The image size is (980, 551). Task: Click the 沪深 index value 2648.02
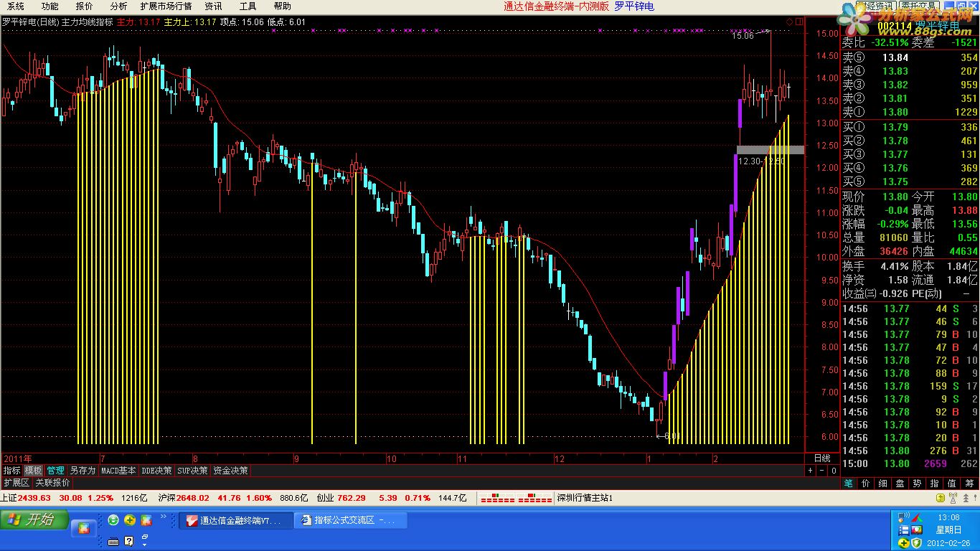tap(193, 498)
